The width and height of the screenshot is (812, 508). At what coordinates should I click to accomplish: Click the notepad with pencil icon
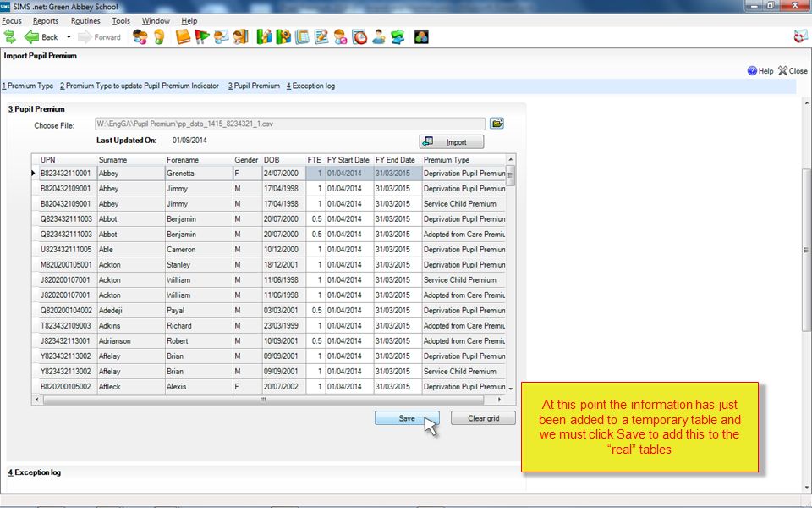point(321,37)
